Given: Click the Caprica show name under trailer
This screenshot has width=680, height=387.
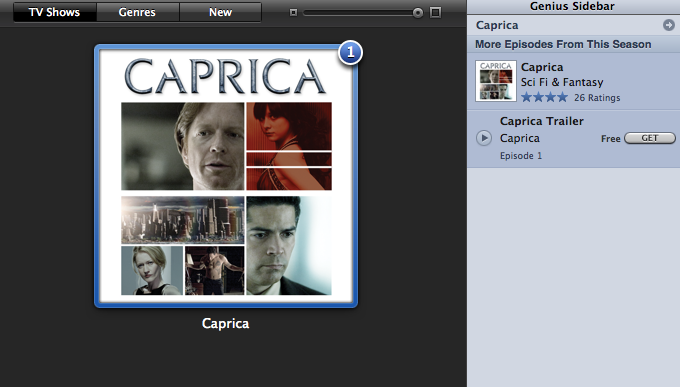Looking at the screenshot, I should (520, 138).
